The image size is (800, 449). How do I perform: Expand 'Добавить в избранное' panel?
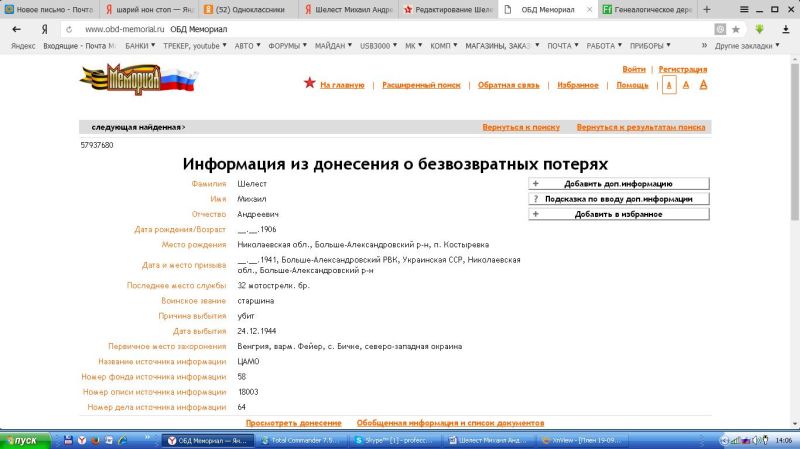tap(618, 214)
